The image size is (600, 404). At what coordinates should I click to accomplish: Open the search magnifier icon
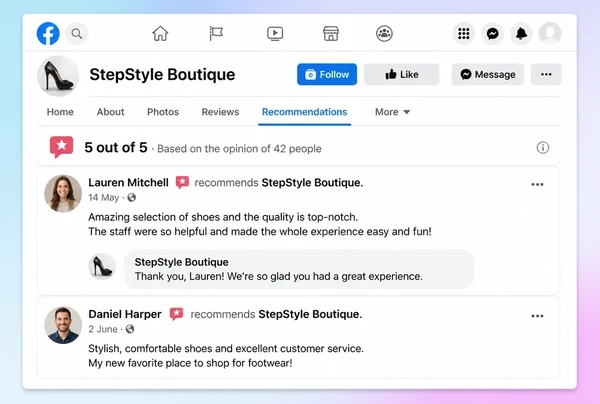point(77,34)
